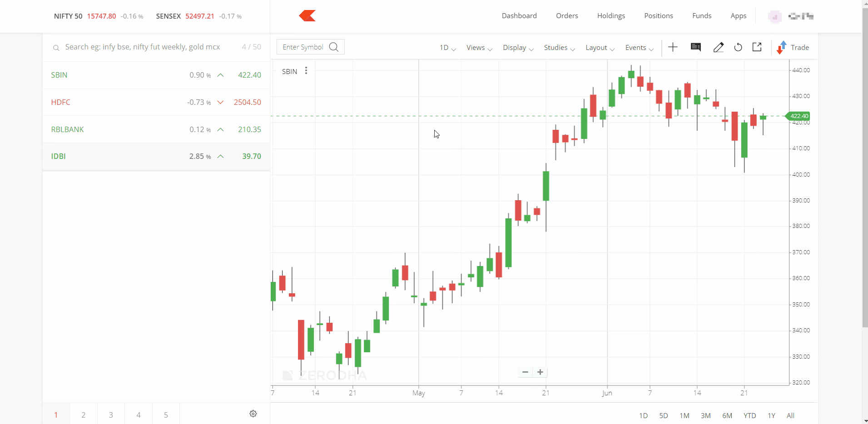
Task: Select the 6M range button
Action: (727, 415)
